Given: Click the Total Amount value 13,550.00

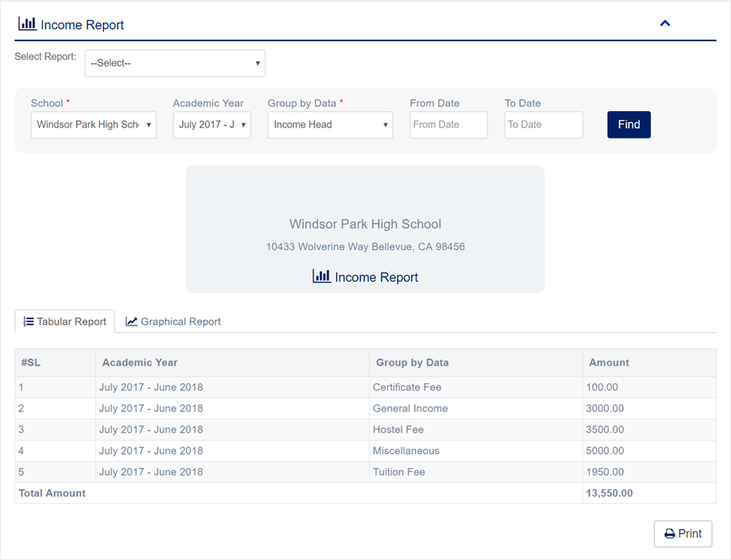Looking at the screenshot, I should pyautogui.click(x=609, y=493).
